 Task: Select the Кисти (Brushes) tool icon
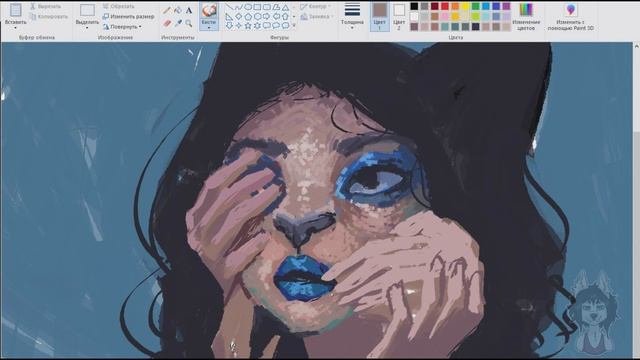click(x=209, y=10)
